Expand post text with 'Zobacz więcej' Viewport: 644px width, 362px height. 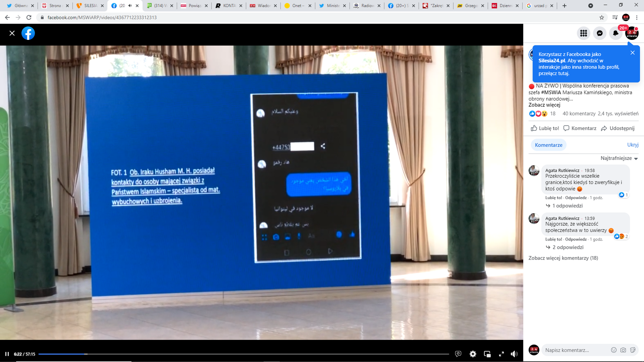coord(544,105)
